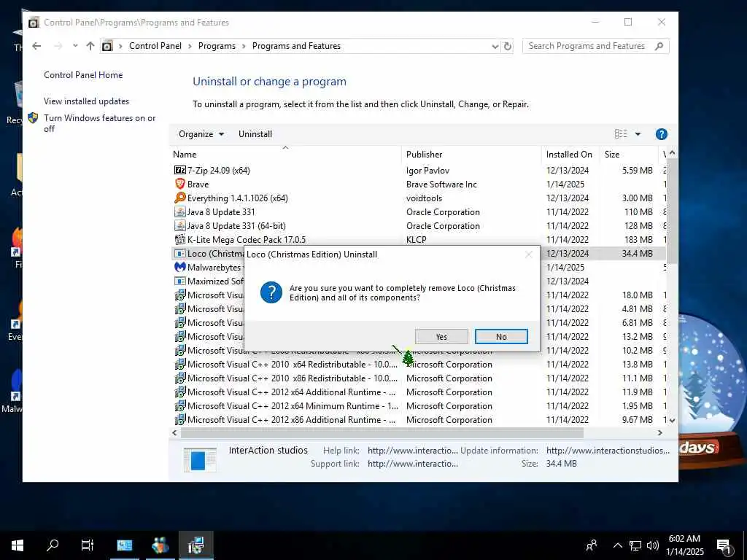This screenshot has width=747, height=560.
Task: Go up one level with Up arrow
Action: pos(90,46)
